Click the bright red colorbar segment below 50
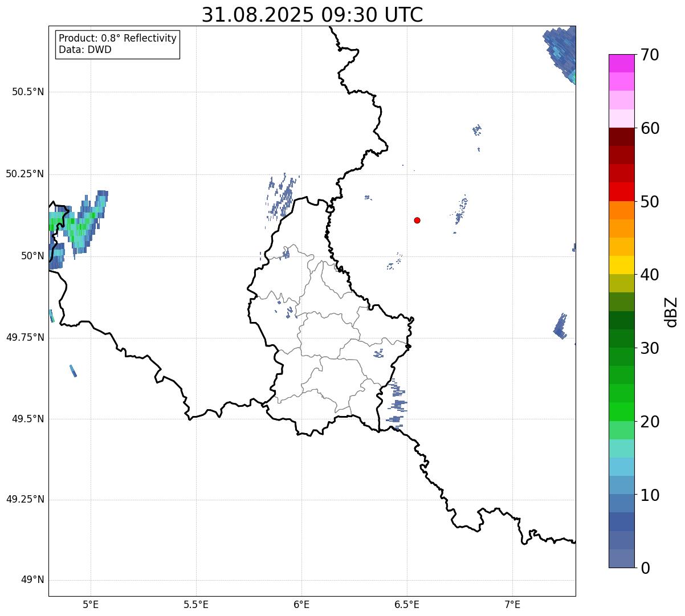The image size is (685, 616). (621, 192)
